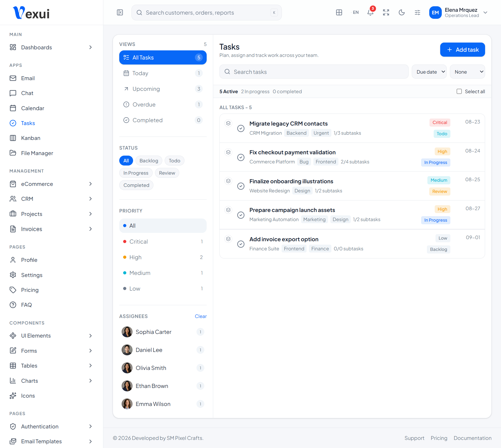The width and height of the screenshot is (501, 448).
Task: Collapse the sidebar with the panel icon
Action: click(120, 13)
